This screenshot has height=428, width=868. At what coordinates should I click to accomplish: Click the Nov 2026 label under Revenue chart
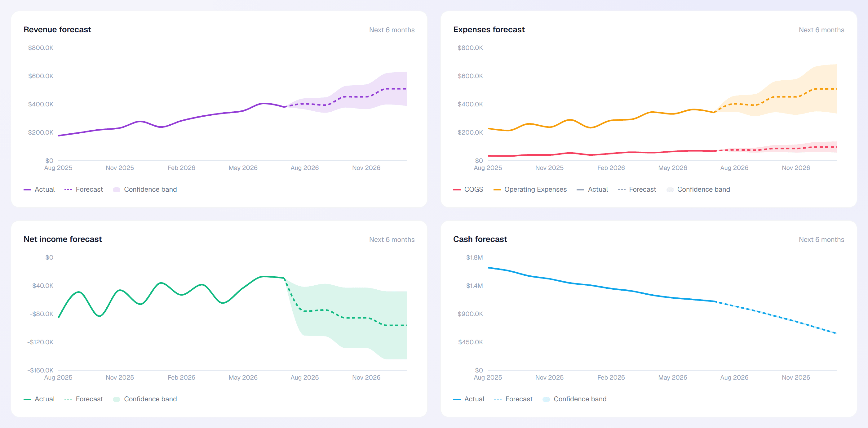pos(366,168)
